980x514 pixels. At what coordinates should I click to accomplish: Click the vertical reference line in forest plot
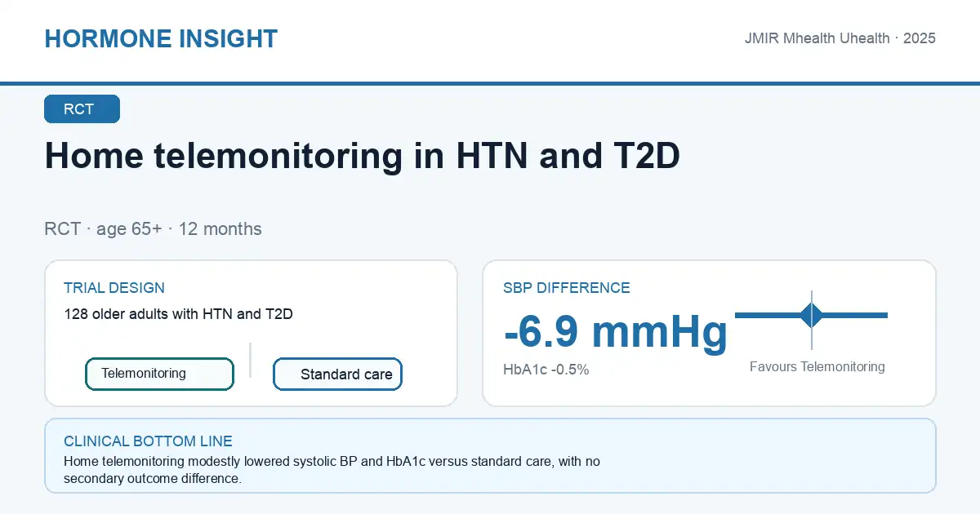click(811, 320)
